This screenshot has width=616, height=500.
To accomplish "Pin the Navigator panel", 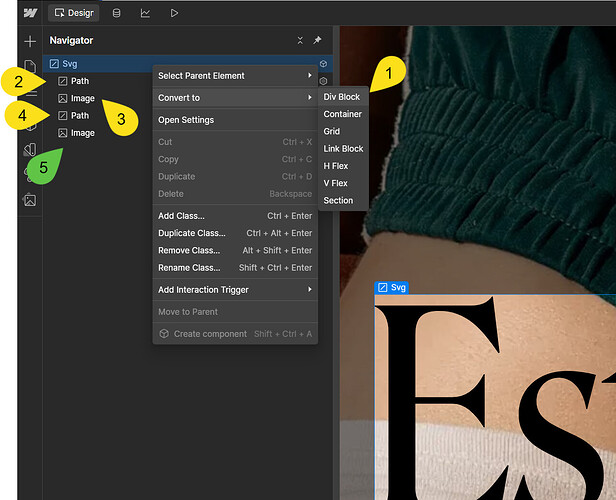I will pos(317,40).
